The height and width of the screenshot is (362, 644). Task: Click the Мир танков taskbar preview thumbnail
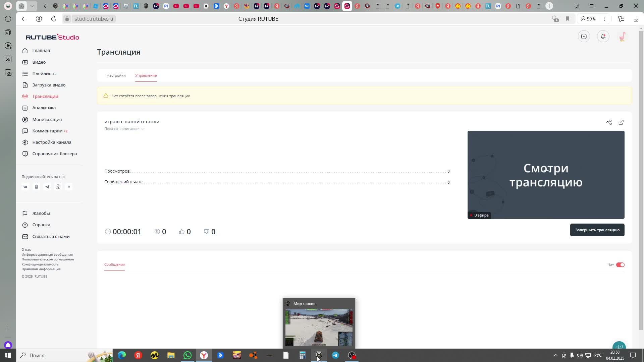(x=319, y=327)
